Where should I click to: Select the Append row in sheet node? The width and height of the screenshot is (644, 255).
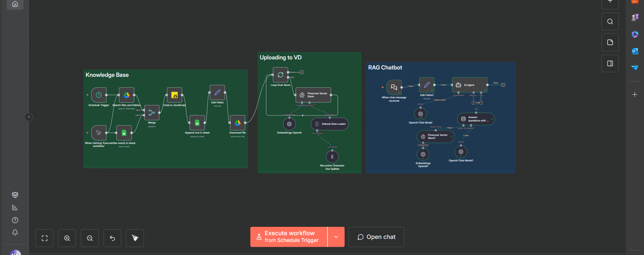197,123
